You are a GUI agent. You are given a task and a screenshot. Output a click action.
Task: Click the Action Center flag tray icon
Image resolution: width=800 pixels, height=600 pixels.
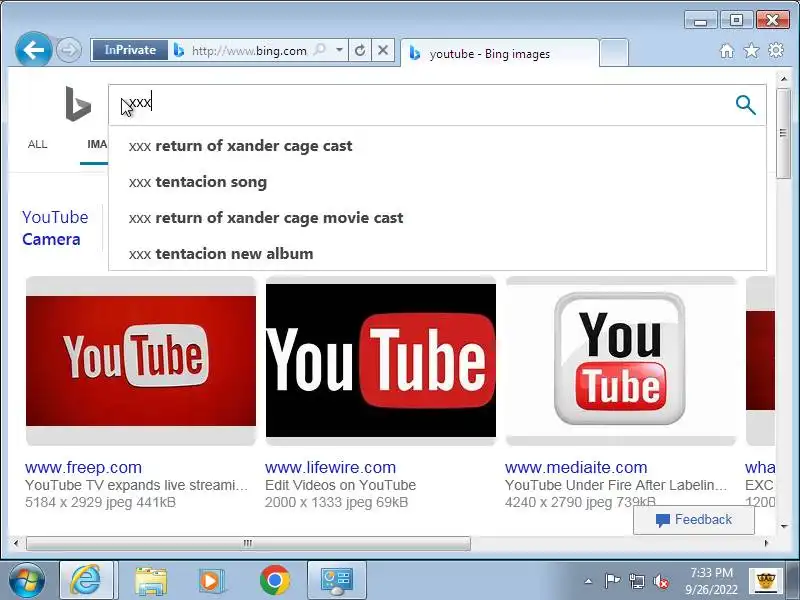click(612, 581)
